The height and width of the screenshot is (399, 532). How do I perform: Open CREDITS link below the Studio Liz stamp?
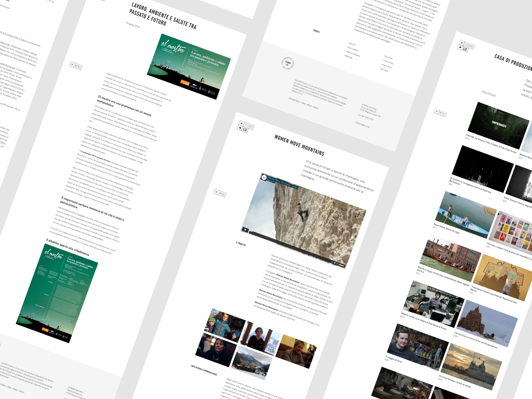(x=316, y=108)
